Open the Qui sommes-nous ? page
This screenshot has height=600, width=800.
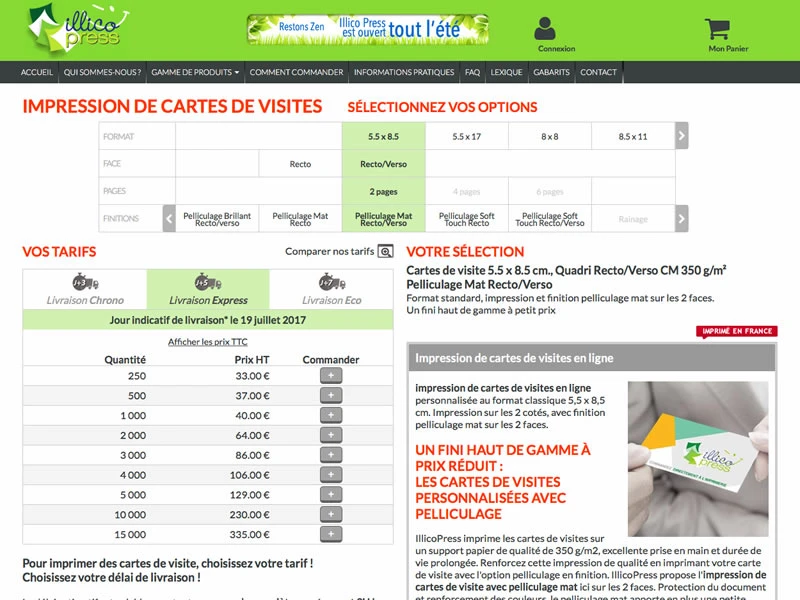(x=102, y=72)
